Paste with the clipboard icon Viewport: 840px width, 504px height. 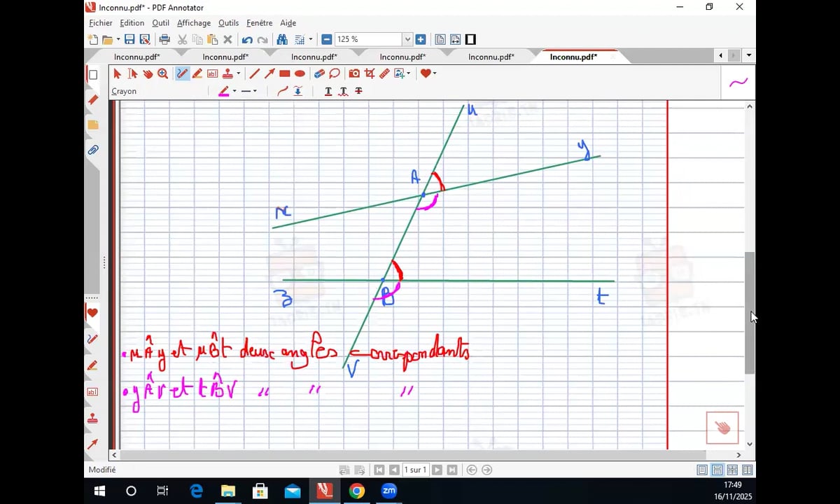213,40
